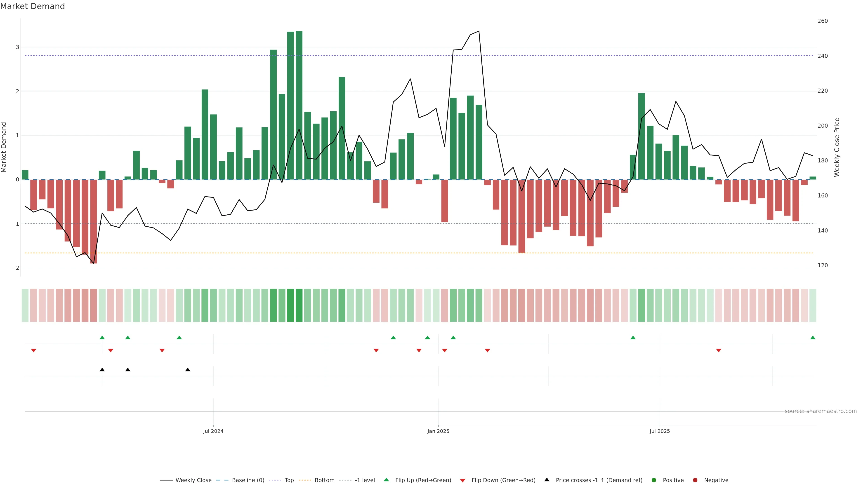The height and width of the screenshot is (488, 868).
Task: Toggle the Top dotted line legend entry
Action: click(289, 480)
